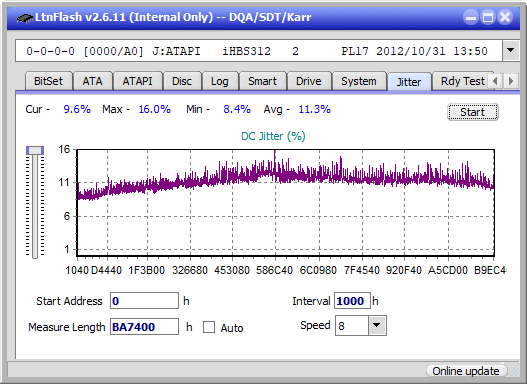Open the ATAPI tab
The width and height of the screenshot is (527, 384).
pyautogui.click(x=137, y=81)
